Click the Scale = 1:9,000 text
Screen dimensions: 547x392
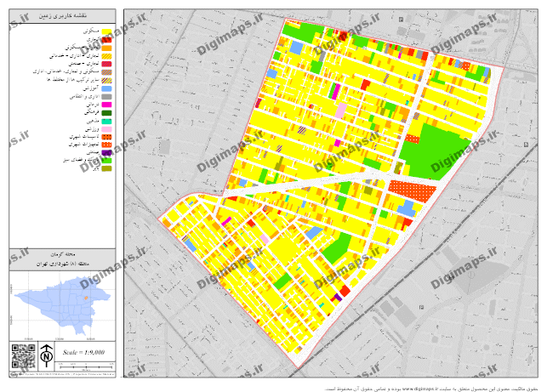click(83, 352)
